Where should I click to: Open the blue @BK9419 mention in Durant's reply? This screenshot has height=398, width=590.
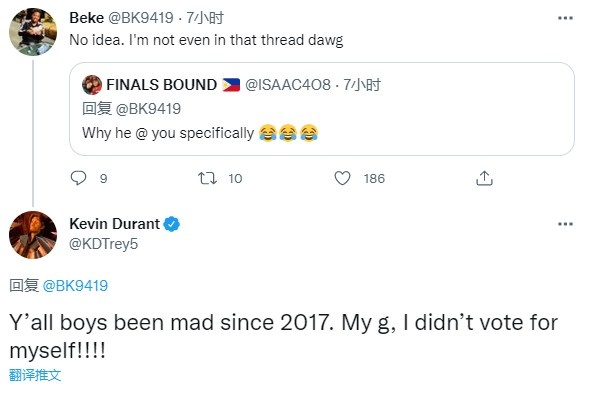tap(75, 286)
